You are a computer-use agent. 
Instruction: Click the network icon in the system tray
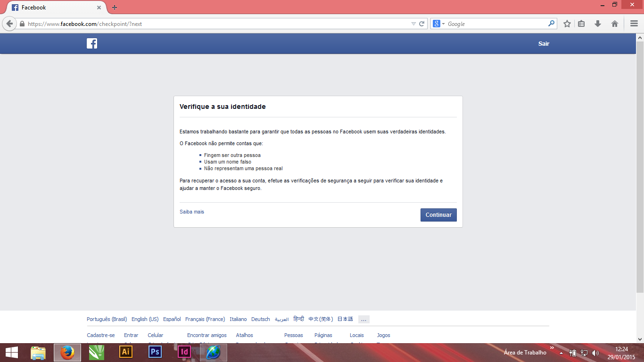pyautogui.click(x=584, y=353)
